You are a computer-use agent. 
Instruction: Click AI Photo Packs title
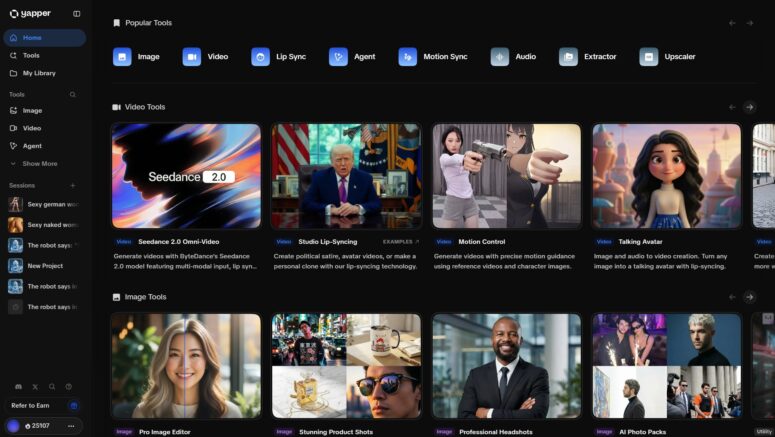[643, 432]
